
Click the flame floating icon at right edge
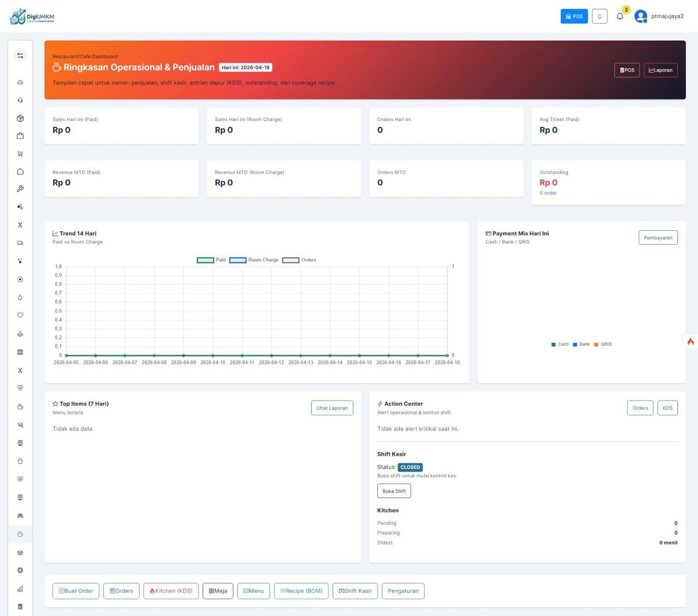pyautogui.click(x=691, y=341)
